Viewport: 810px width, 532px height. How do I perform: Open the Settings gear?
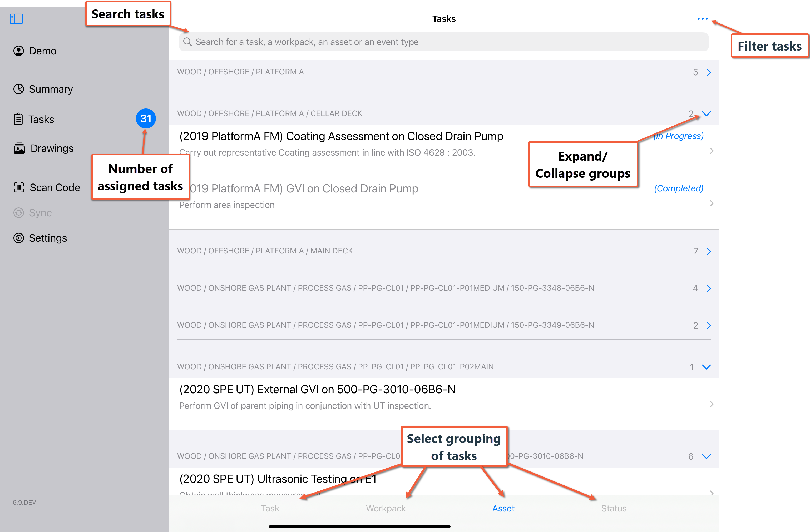[18, 238]
